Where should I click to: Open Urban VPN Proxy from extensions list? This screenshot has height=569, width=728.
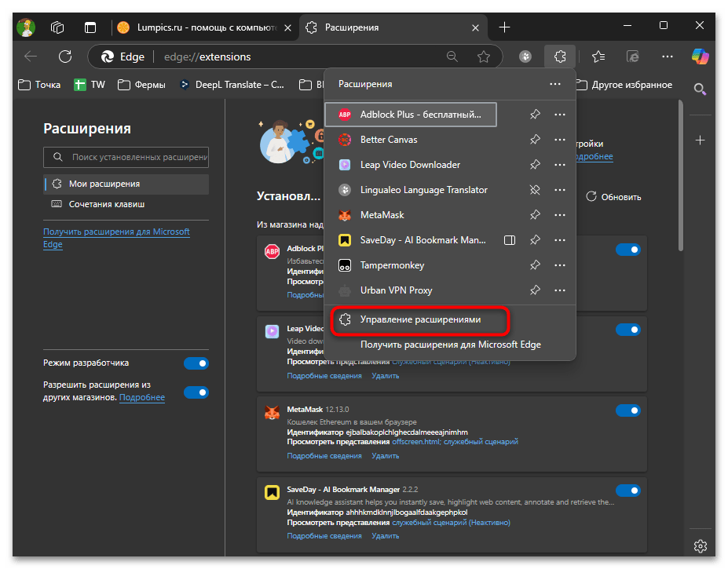(411, 290)
